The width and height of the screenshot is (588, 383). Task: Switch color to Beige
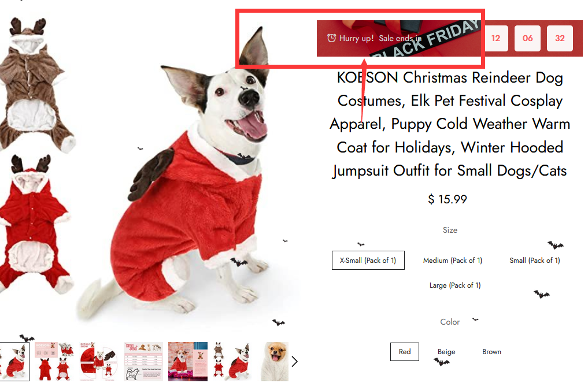pos(446,352)
